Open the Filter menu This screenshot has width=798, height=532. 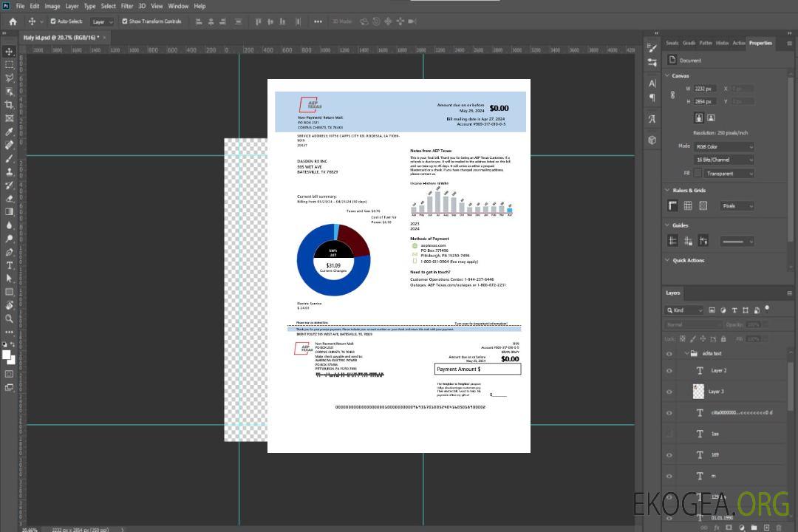pyautogui.click(x=127, y=6)
